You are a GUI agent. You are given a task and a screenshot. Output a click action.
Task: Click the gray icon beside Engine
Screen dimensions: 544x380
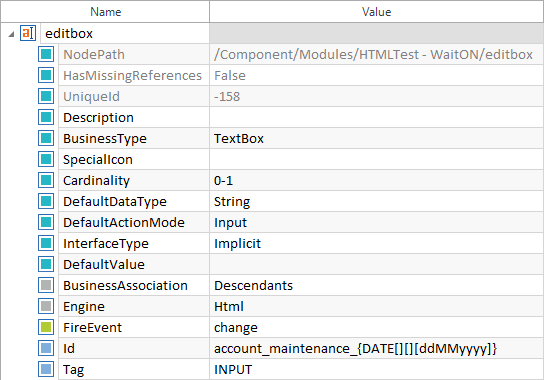pyautogui.click(x=46, y=306)
